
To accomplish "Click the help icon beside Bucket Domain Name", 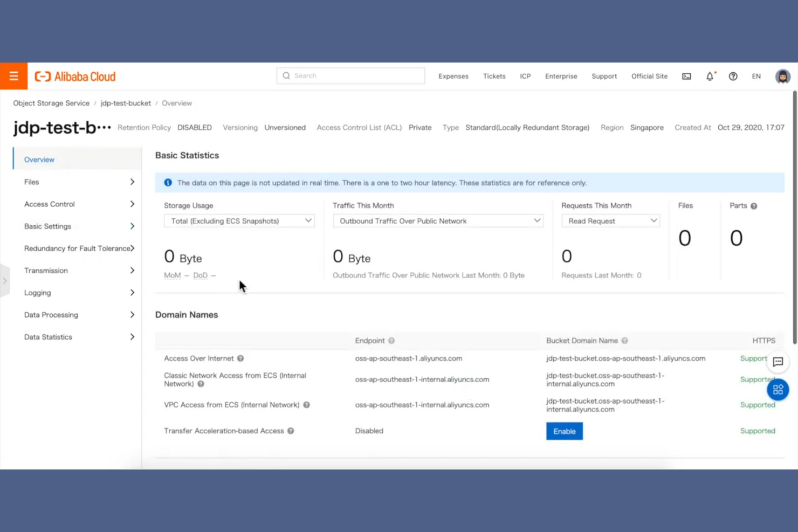I will coord(624,341).
